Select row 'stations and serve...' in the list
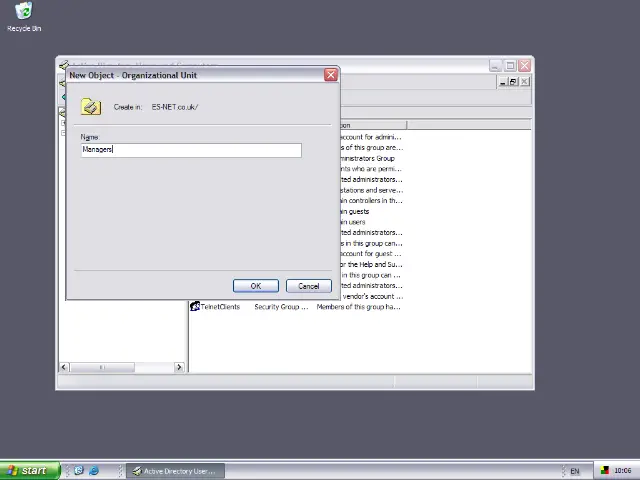 [372, 190]
